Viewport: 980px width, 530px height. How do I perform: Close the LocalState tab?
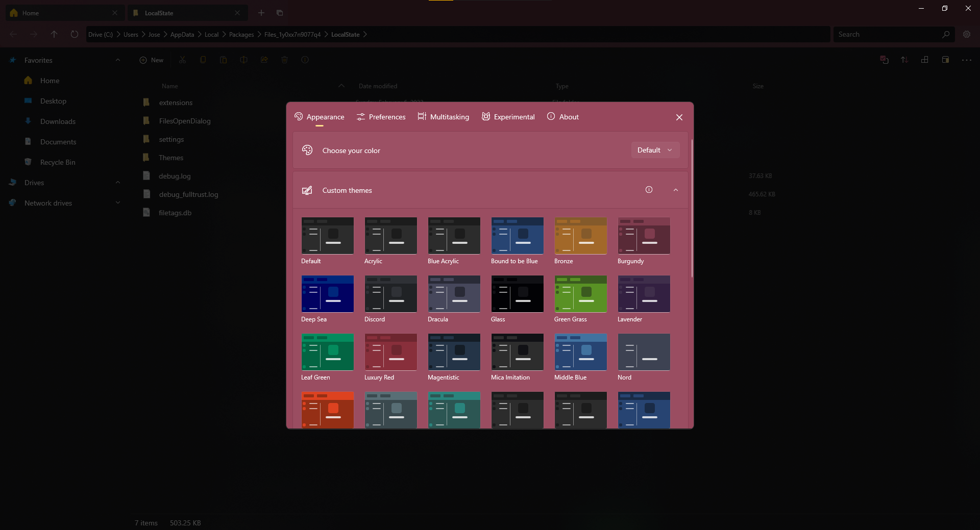tap(237, 13)
